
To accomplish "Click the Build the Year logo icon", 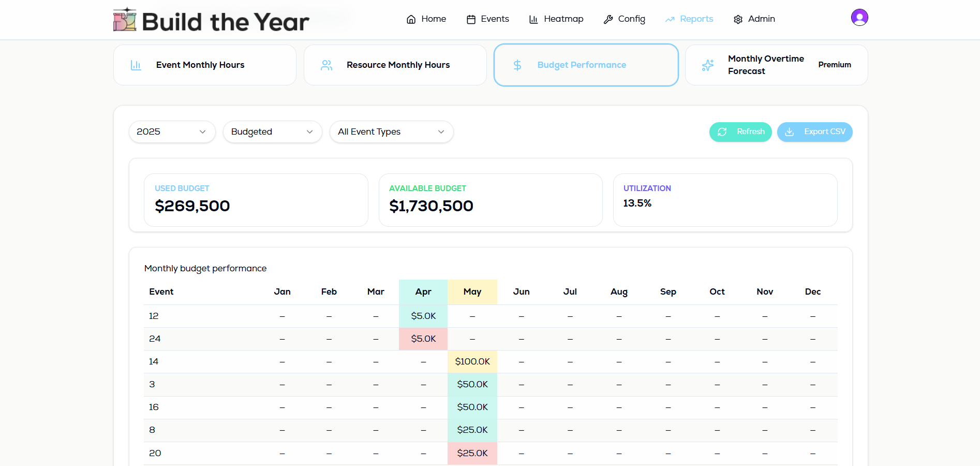I will pos(125,20).
